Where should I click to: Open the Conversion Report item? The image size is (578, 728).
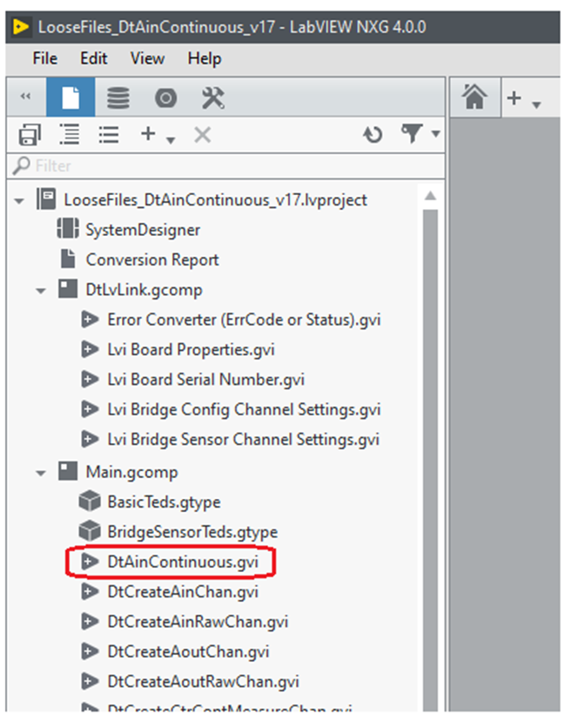(x=151, y=260)
